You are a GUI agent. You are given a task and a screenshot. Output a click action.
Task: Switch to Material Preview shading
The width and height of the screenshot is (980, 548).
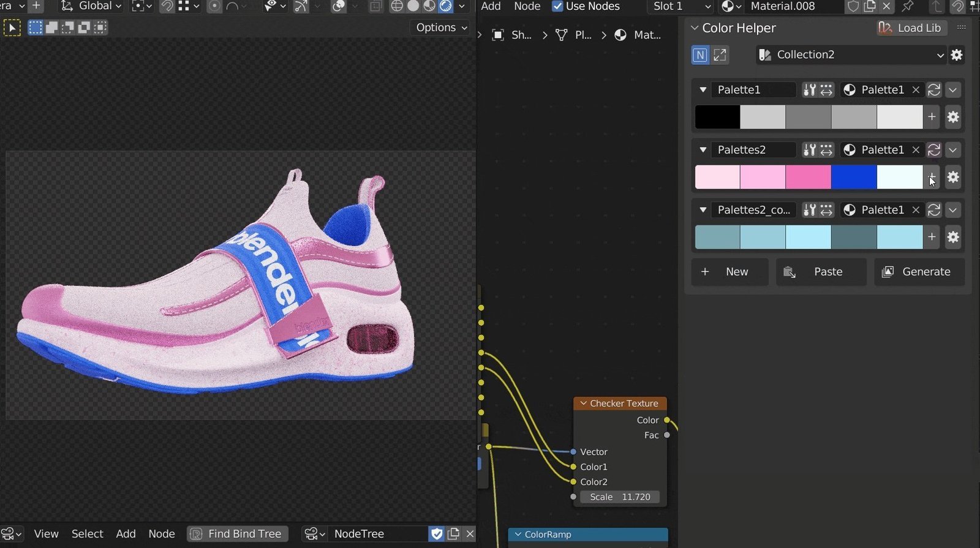point(429,6)
